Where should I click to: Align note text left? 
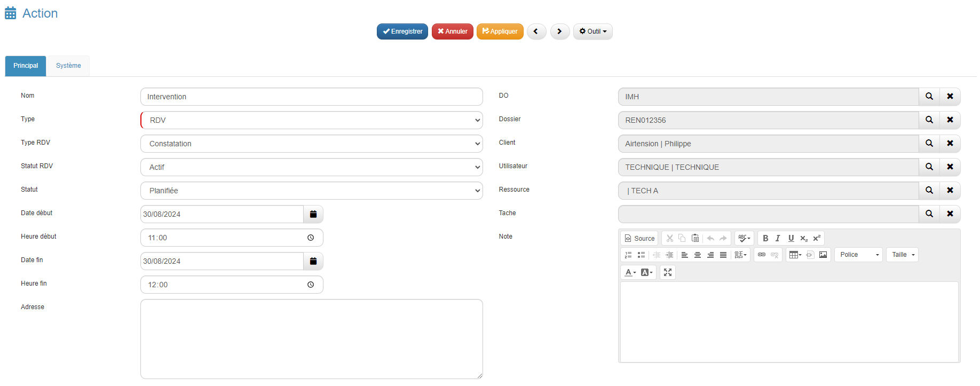[x=685, y=255]
